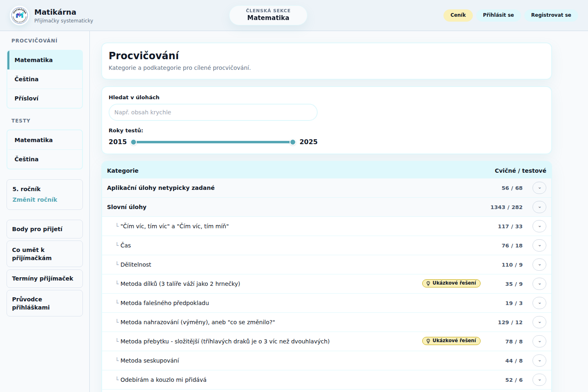Screen dimensions: 588x392
Task: Click Přihlásit se button
Action: (498, 15)
